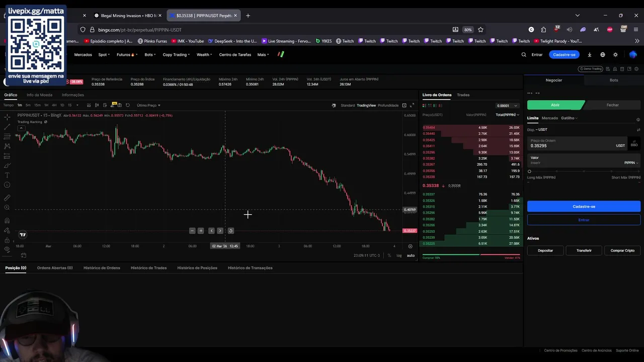Select the crosshair cursor tool in chart sidebar
This screenshot has height=362, width=644.
(7, 117)
